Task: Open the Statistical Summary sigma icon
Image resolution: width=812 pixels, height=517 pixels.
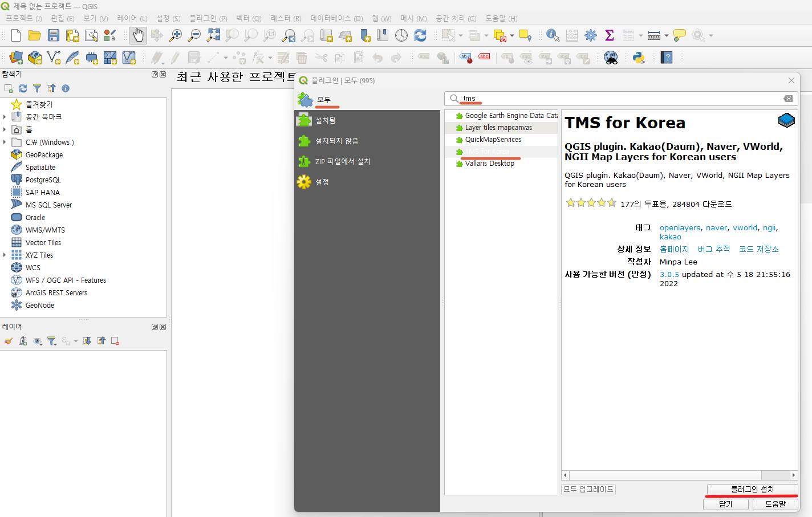Action: [x=610, y=35]
